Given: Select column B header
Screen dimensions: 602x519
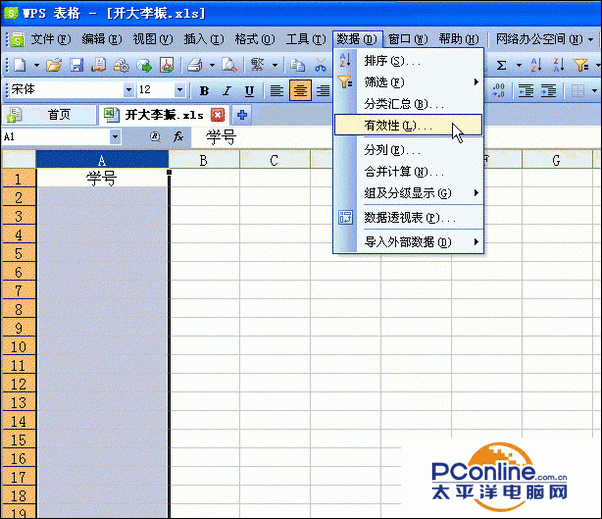Looking at the screenshot, I should tap(204, 160).
